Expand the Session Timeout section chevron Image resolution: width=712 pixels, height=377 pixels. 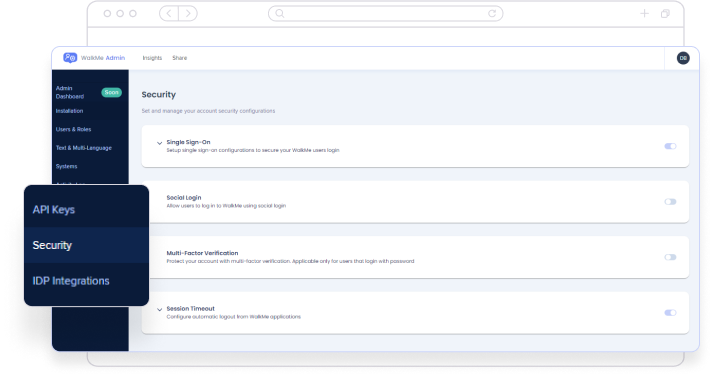pos(159,310)
